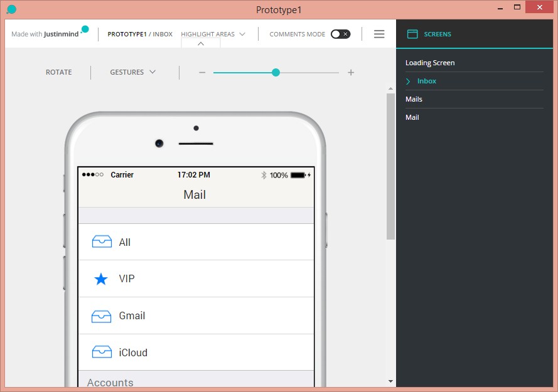Click the Mail title in phone header
The width and height of the screenshot is (558, 392).
[x=195, y=194]
